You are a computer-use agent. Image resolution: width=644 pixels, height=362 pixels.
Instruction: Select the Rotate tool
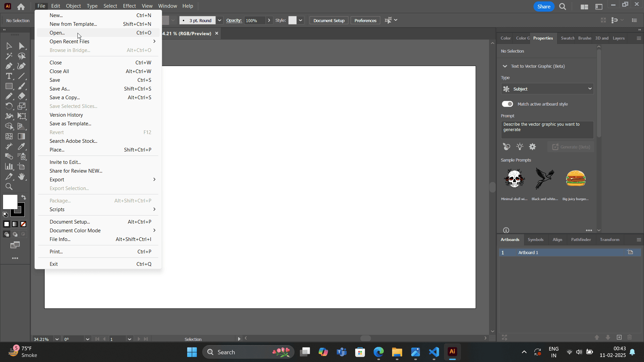click(9, 106)
